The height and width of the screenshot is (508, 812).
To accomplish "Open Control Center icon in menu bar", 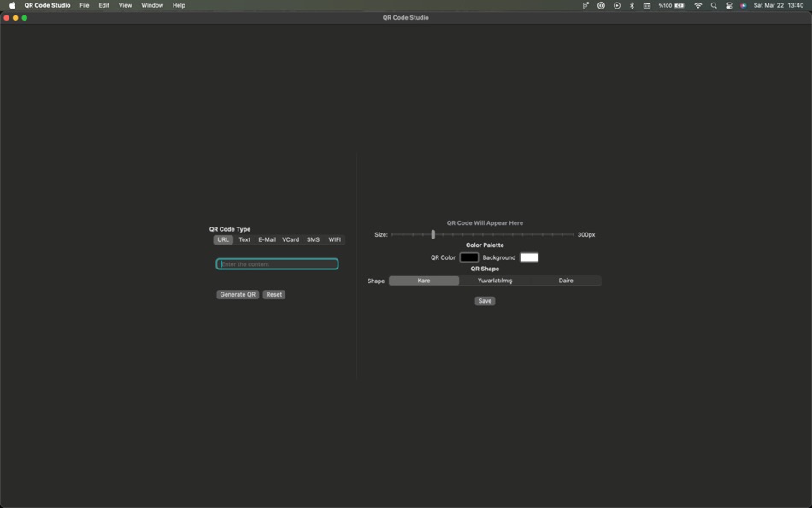I will coord(728,5).
